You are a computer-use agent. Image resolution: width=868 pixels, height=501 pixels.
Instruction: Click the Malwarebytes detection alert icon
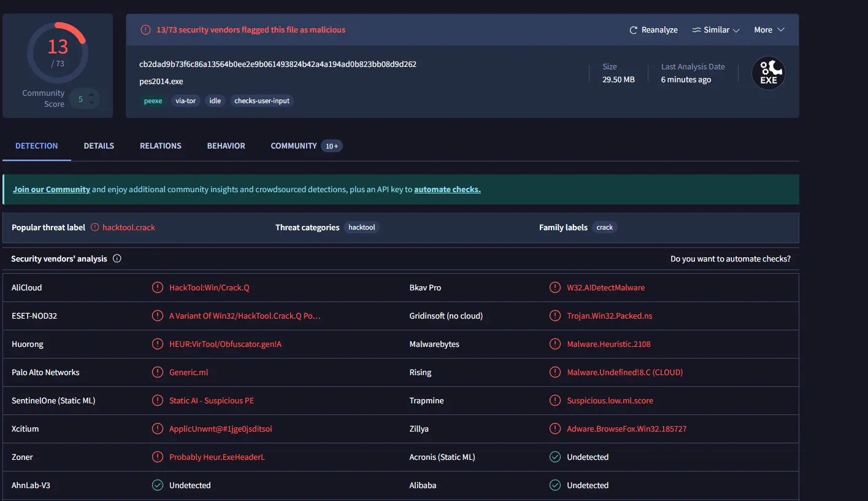tap(555, 344)
